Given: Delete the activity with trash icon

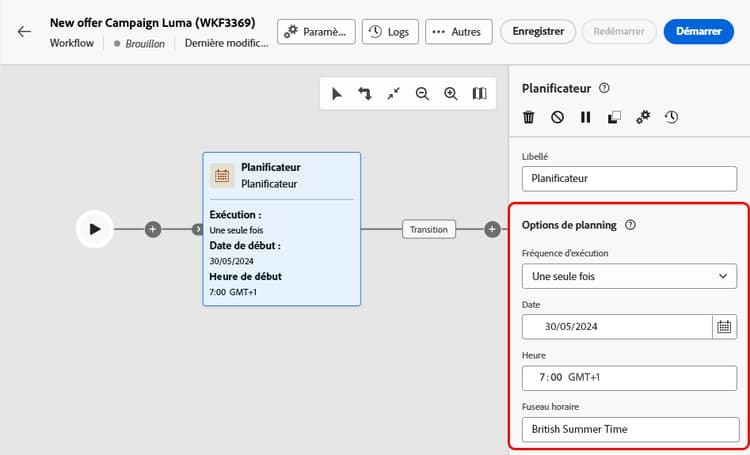Looking at the screenshot, I should [529, 117].
